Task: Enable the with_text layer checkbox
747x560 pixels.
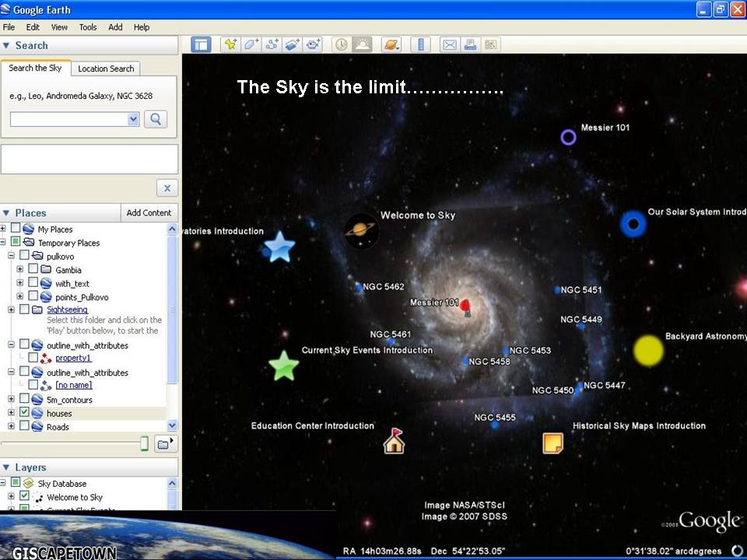Action: click(x=33, y=283)
